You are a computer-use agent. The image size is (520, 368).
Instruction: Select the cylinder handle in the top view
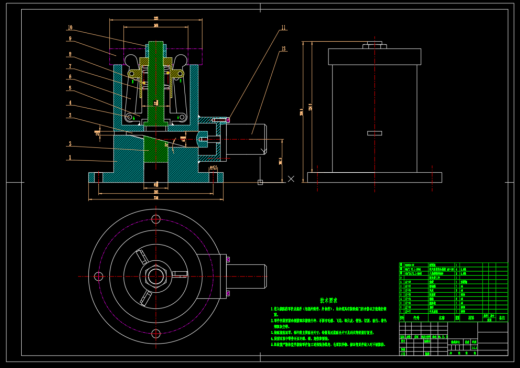247,276
